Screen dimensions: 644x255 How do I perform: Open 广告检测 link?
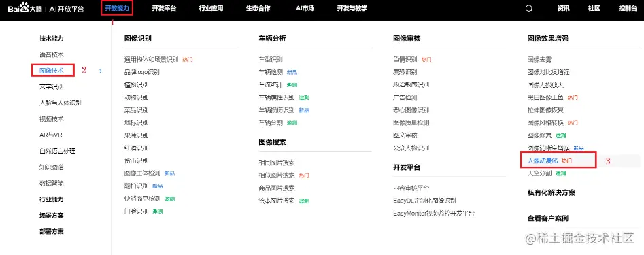[x=405, y=97]
